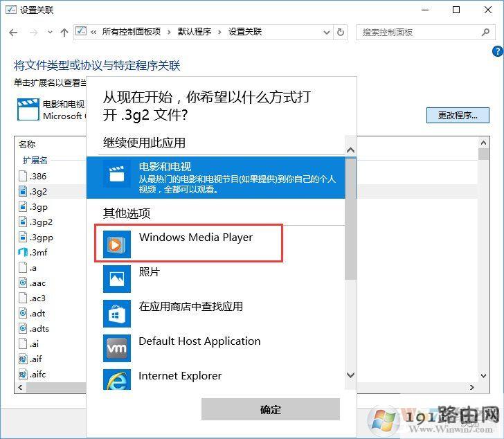
Task: Click the 更改程序... button
Action: 458,116
